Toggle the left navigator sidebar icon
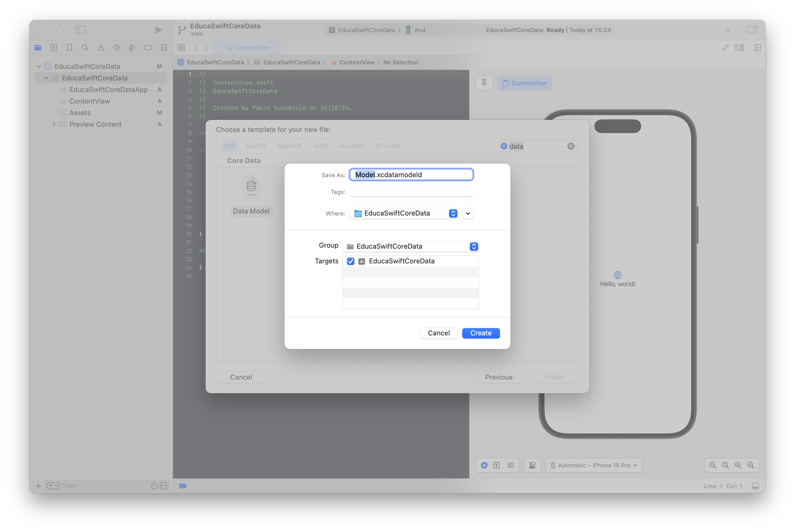 click(x=80, y=30)
